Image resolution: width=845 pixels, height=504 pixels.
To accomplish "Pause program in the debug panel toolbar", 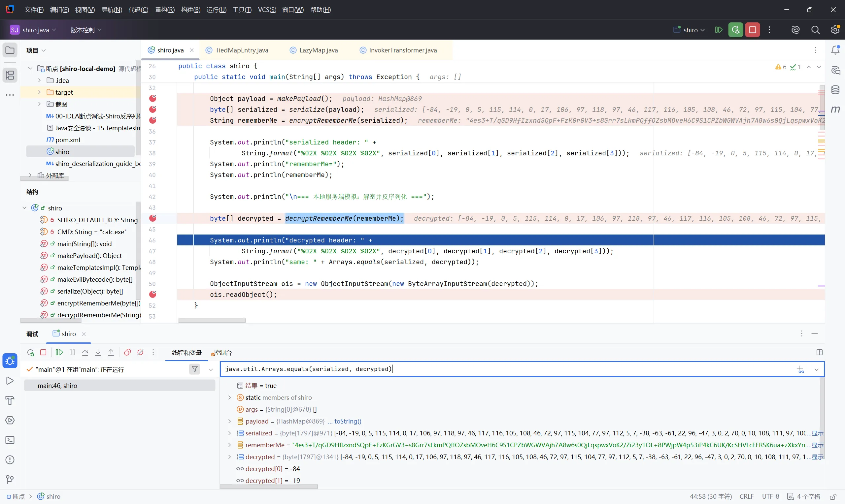I will click(72, 353).
